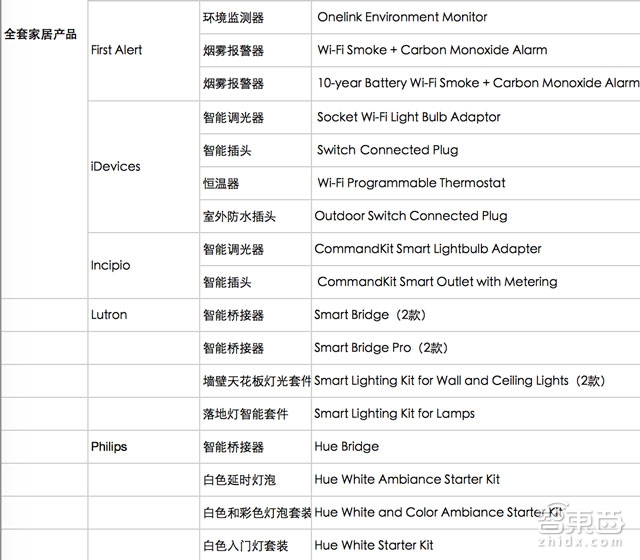Select the 恒温器 cell

click(221, 183)
